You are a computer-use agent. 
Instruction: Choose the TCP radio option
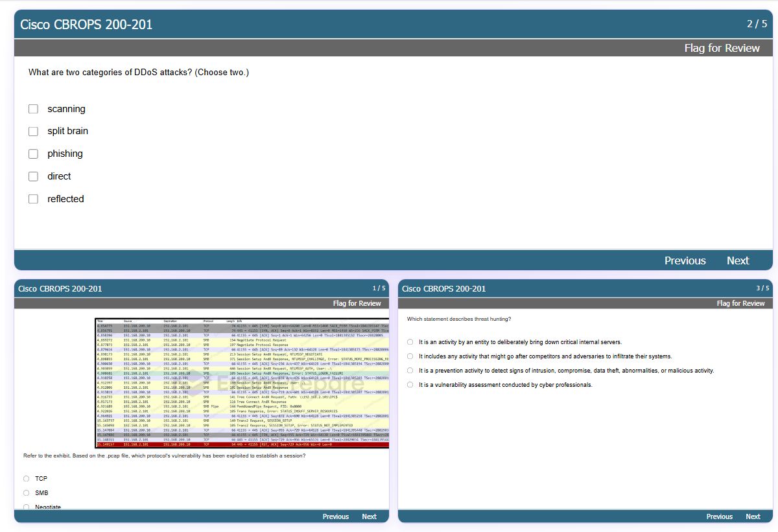pyautogui.click(x=27, y=479)
